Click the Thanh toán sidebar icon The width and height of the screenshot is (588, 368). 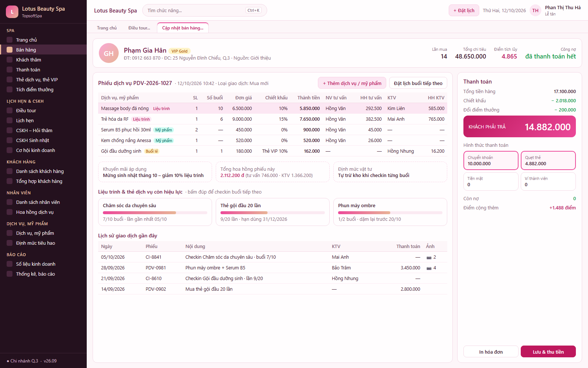10,70
